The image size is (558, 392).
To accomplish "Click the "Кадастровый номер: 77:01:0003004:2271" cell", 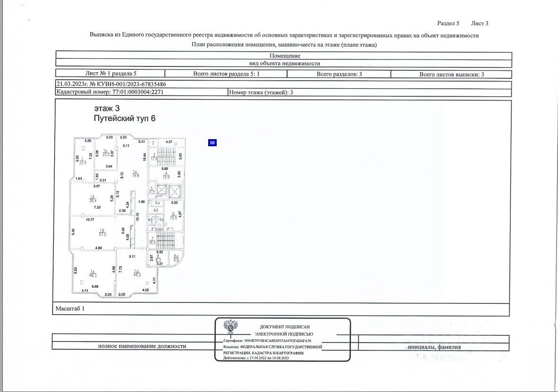I will [142, 92].
